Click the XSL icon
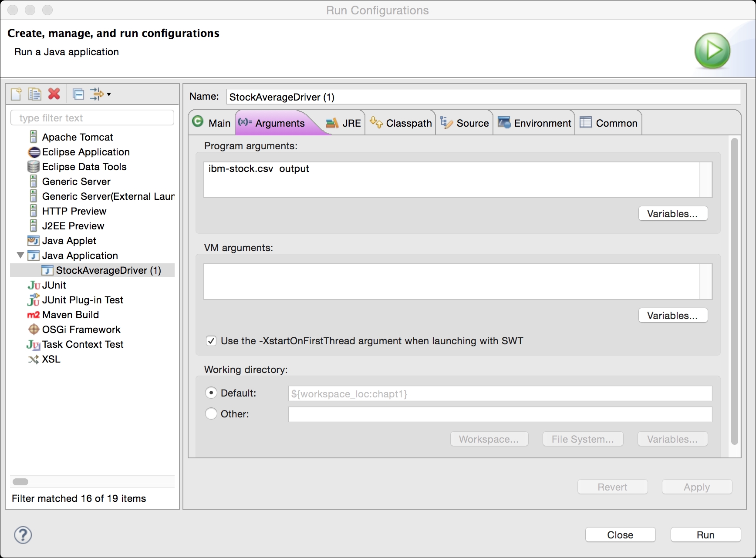Screen dimensions: 756x558 tap(34, 360)
